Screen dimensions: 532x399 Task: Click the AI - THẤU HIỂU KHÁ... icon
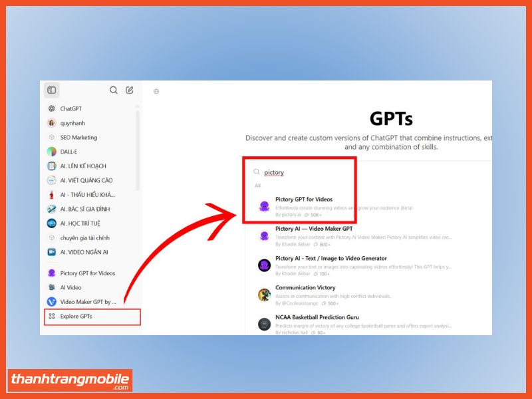click(x=52, y=195)
